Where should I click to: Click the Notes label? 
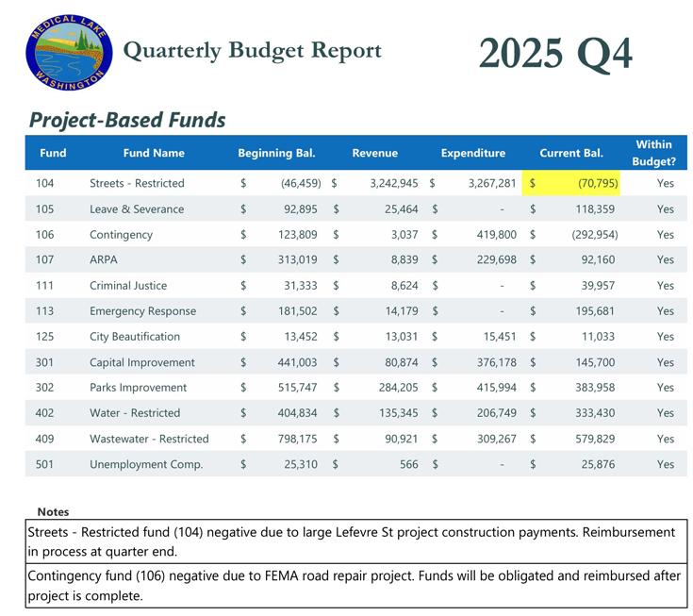53,512
